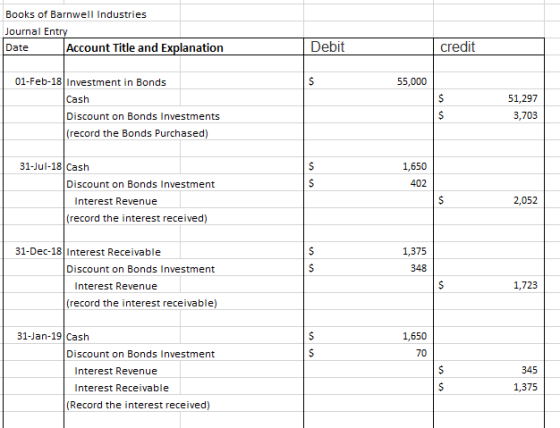The width and height of the screenshot is (560, 428).
Task: Select 'Discount on Bonds Investment' beside 402
Action: click(140, 184)
